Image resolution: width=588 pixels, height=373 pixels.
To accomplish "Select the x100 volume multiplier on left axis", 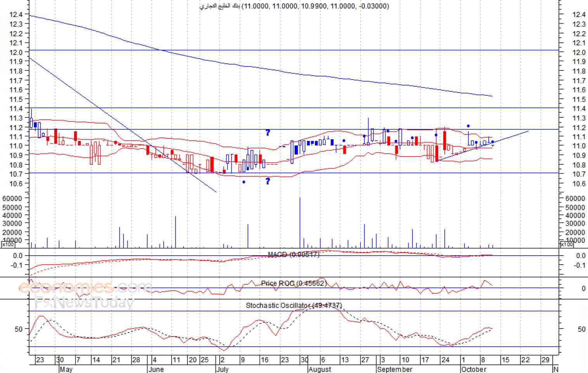I will click(x=8, y=244).
